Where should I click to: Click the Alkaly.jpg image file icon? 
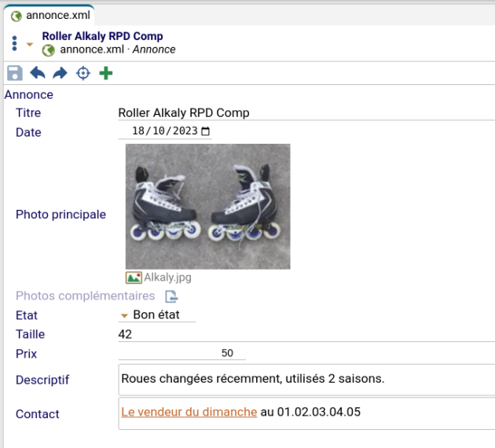[134, 277]
